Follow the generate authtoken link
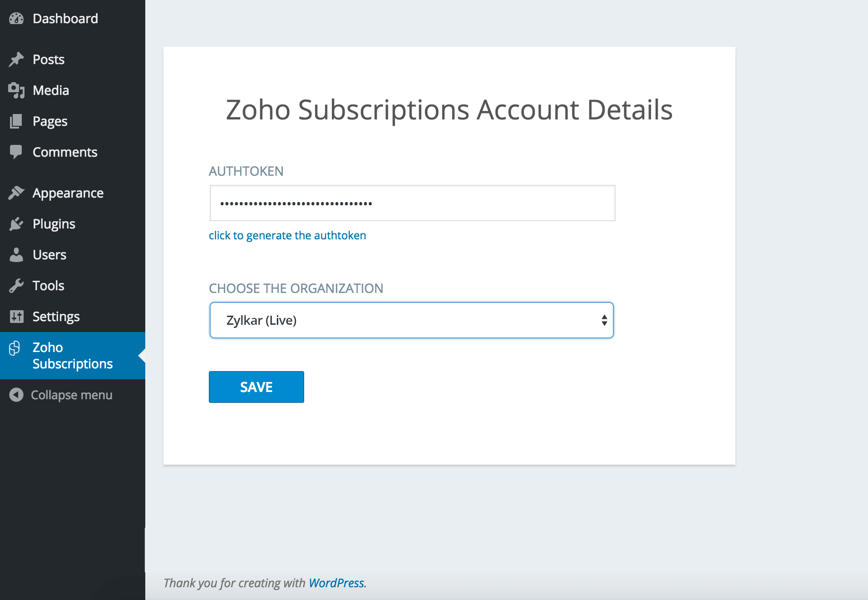This screenshot has height=600, width=868. pyautogui.click(x=287, y=235)
